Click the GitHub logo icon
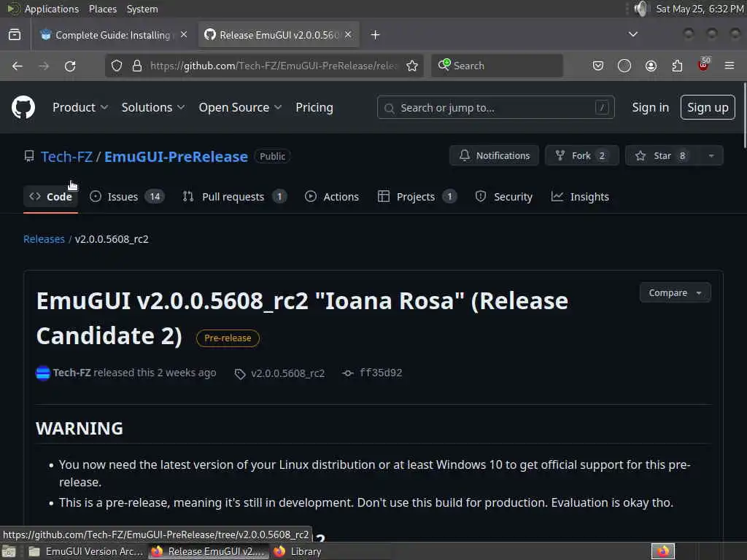Screen dimensions: 747x560 coord(23,107)
